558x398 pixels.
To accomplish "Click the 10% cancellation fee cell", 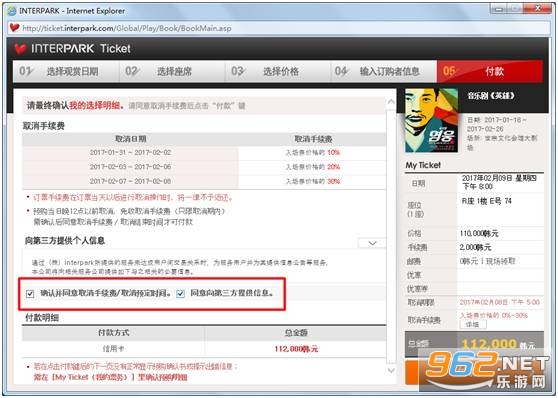I will pos(312,152).
